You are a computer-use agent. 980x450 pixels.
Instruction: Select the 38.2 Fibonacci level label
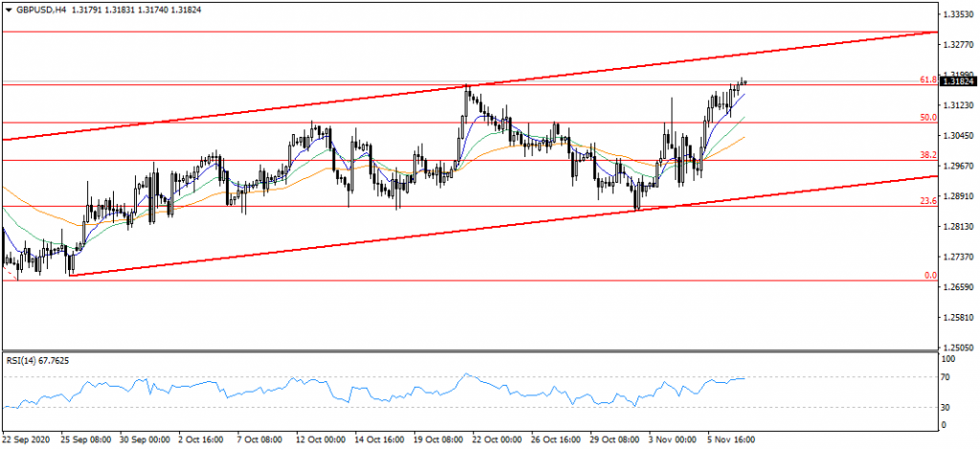point(926,154)
